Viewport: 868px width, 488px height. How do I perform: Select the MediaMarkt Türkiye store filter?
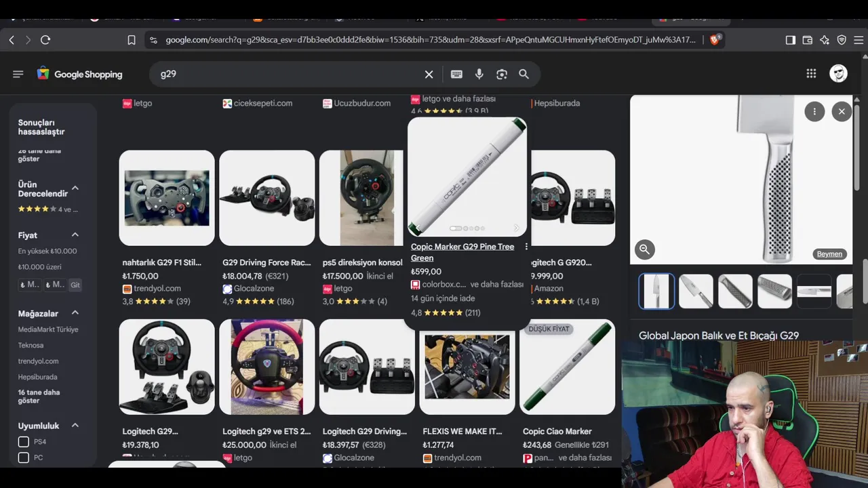(x=48, y=329)
